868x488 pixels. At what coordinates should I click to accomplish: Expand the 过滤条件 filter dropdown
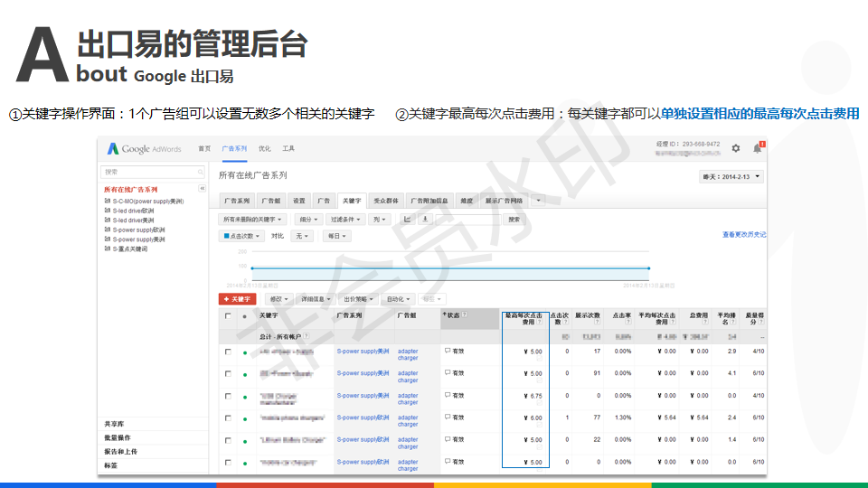point(344,219)
